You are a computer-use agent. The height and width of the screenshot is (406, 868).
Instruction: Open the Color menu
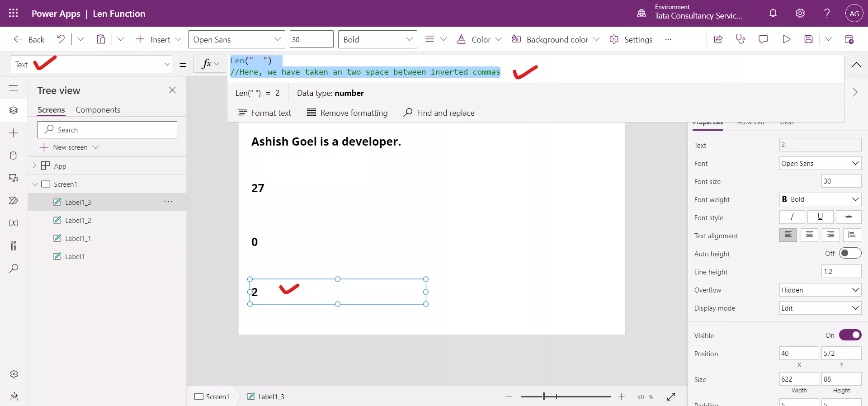(479, 39)
